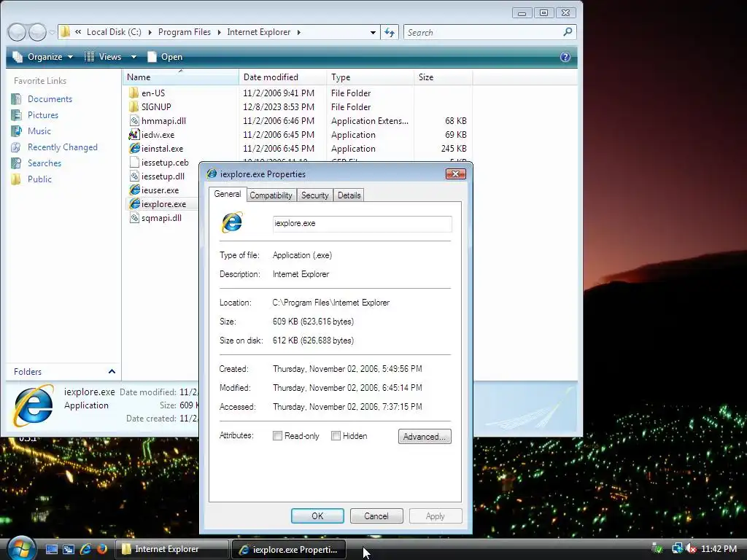
Task: Open Advanced attributes button
Action: [425, 436]
